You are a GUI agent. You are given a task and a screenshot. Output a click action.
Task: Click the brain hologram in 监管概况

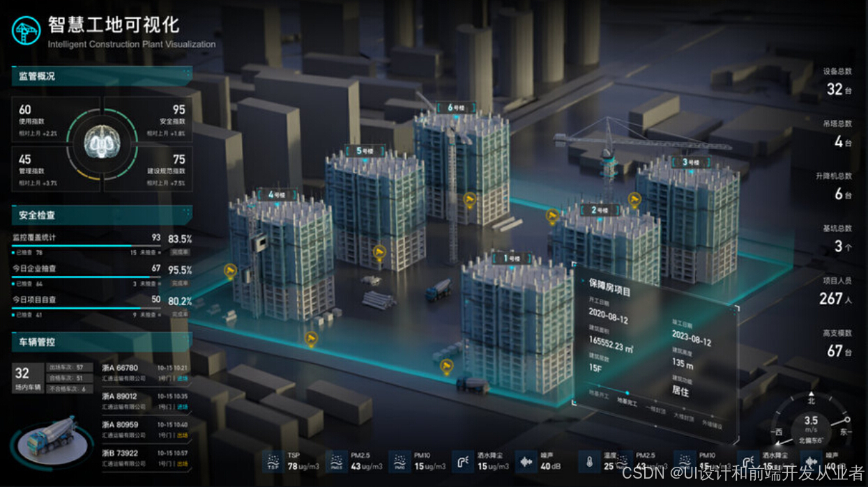[x=102, y=143]
